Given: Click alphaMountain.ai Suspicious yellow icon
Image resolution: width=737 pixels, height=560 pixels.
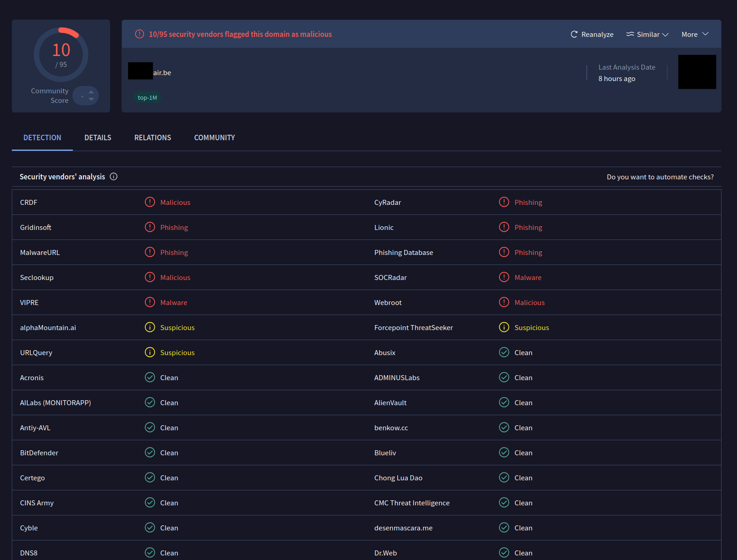Looking at the screenshot, I should tap(150, 327).
